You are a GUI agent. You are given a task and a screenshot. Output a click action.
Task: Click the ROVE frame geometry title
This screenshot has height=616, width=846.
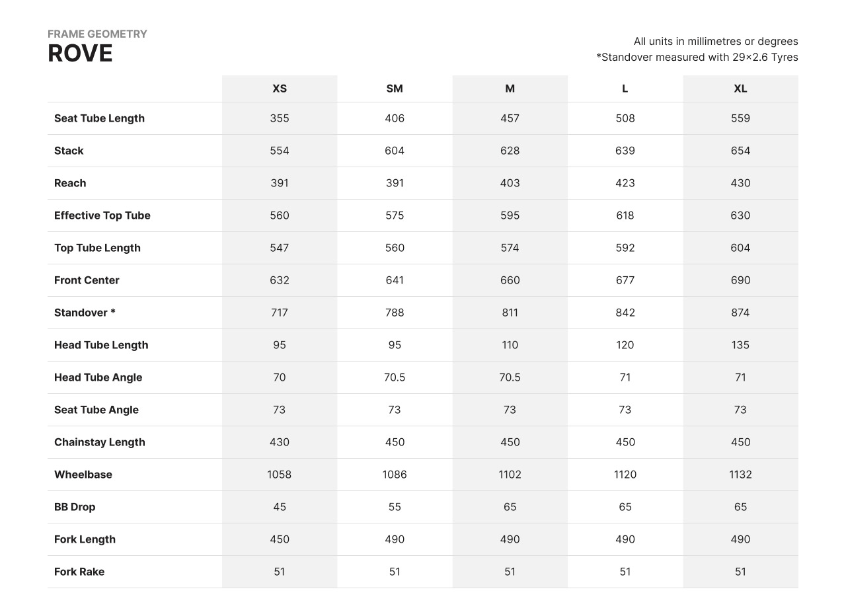[x=80, y=54]
